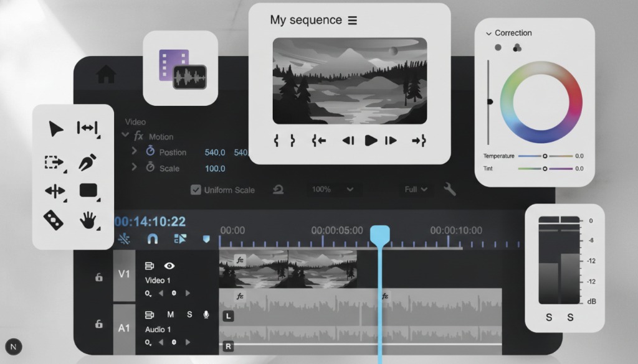Select the Temperature value 0.0
Viewport: 638px width, 364px height.
tap(579, 156)
